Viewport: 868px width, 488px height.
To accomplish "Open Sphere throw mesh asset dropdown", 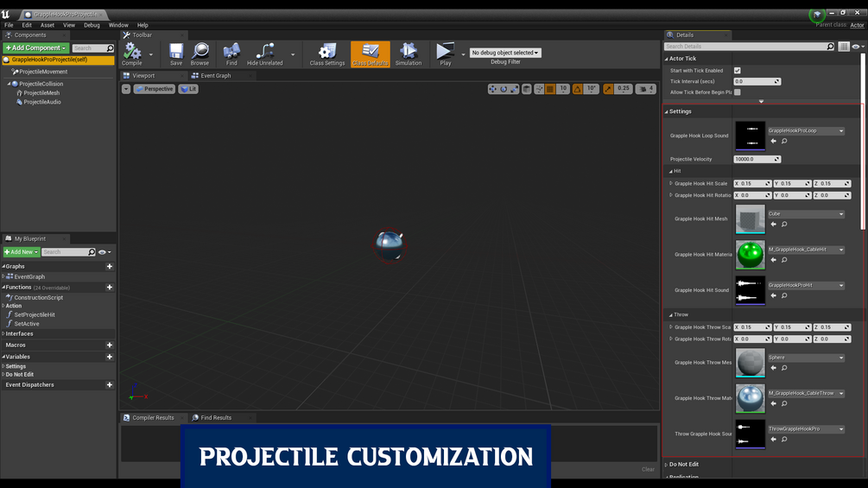I will (806, 358).
